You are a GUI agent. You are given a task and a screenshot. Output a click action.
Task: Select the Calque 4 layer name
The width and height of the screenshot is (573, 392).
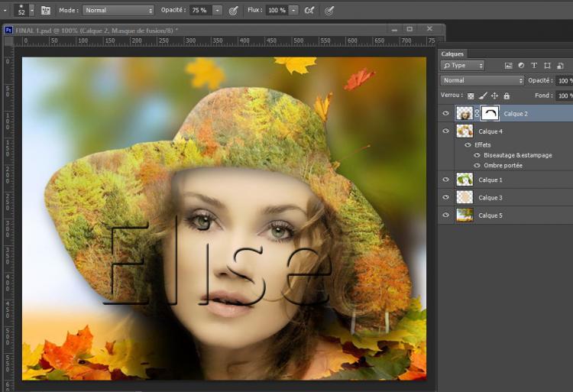coord(490,131)
